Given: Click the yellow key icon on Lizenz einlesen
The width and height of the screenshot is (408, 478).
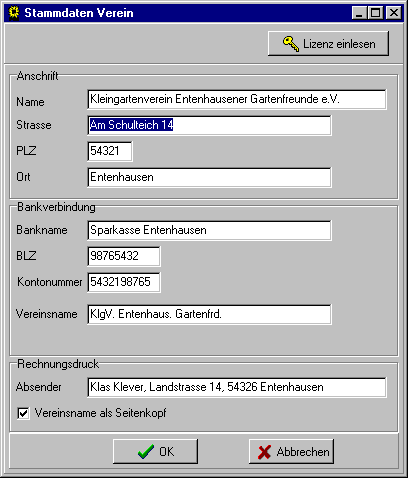Looking at the screenshot, I should 291,44.
